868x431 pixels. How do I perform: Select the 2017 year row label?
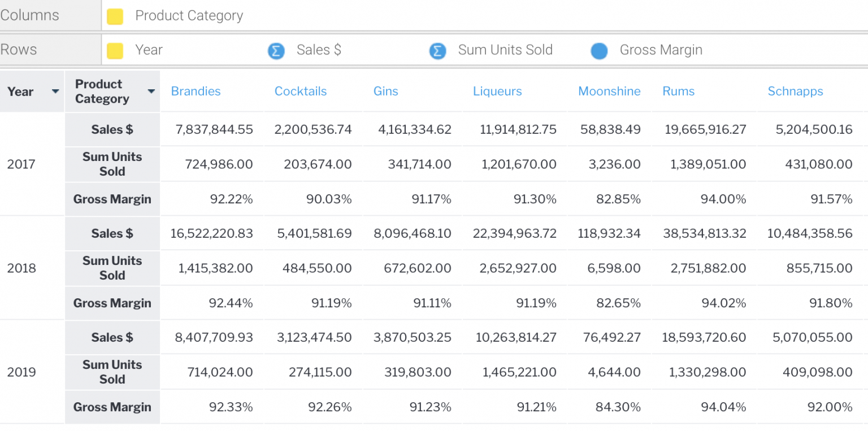point(21,164)
